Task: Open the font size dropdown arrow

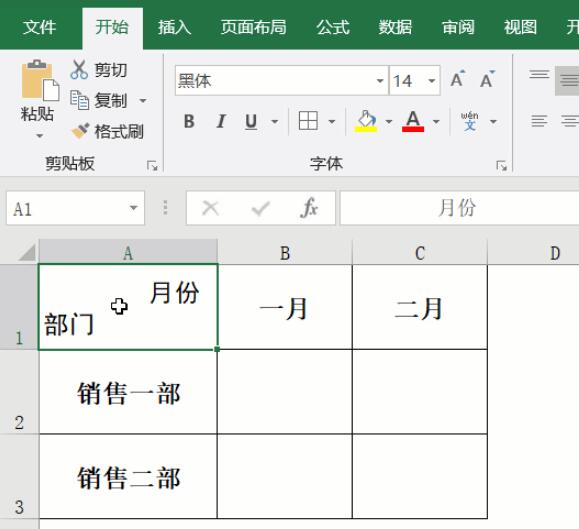Action: [x=432, y=81]
